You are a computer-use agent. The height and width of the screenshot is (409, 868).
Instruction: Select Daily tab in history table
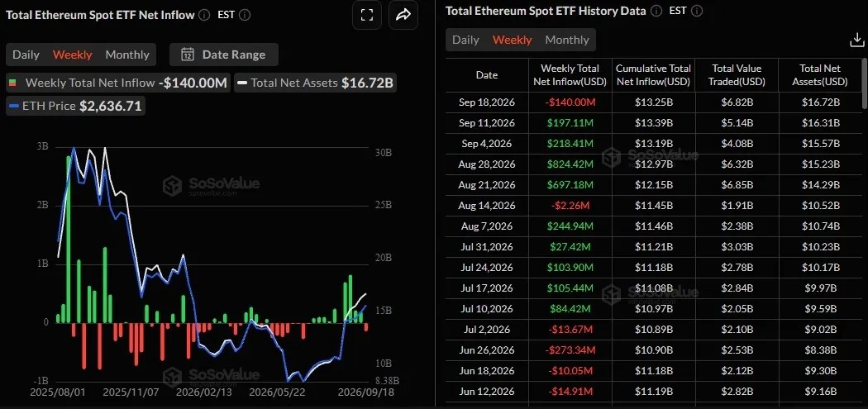pyautogui.click(x=465, y=40)
